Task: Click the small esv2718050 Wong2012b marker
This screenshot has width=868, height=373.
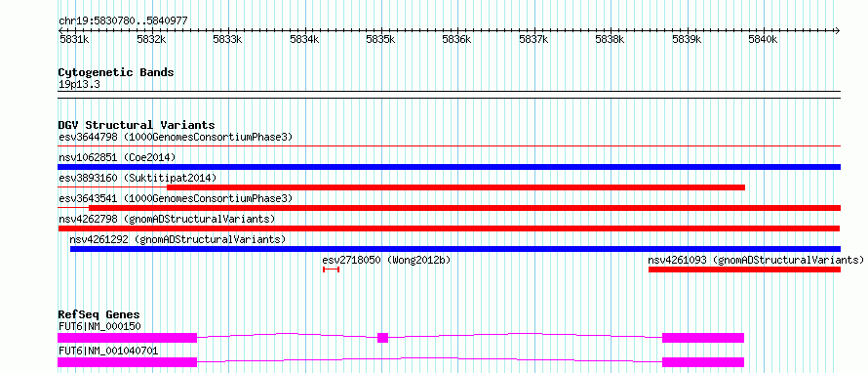Action: tap(331, 269)
